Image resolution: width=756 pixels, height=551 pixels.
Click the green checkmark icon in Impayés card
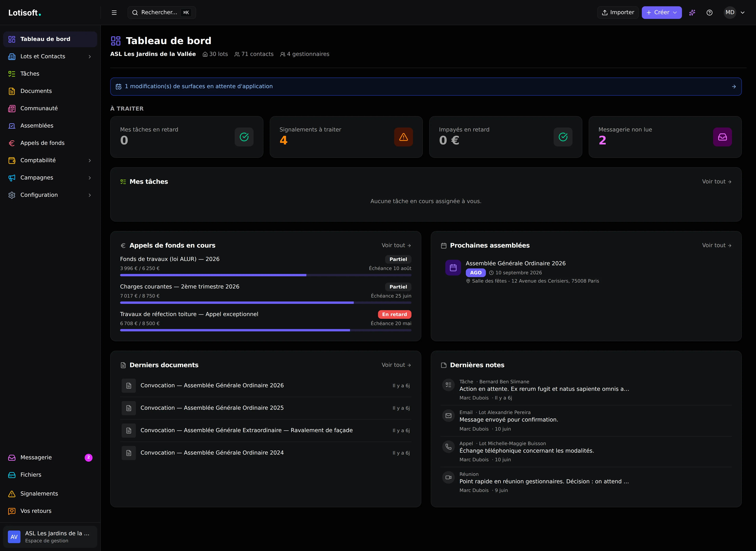[x=563, y=137]
